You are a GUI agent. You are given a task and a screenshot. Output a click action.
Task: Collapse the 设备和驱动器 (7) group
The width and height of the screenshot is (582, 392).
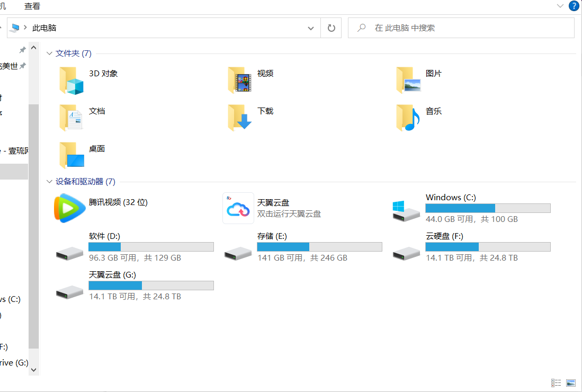pos(49,182)
